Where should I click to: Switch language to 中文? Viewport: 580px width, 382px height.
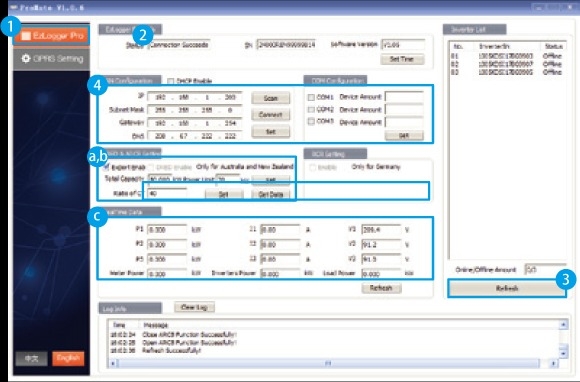point(31,358)
